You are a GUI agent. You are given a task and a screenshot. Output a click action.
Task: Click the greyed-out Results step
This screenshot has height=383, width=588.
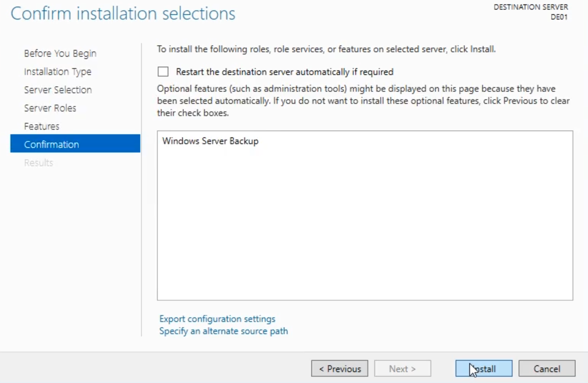coord(38,163)
